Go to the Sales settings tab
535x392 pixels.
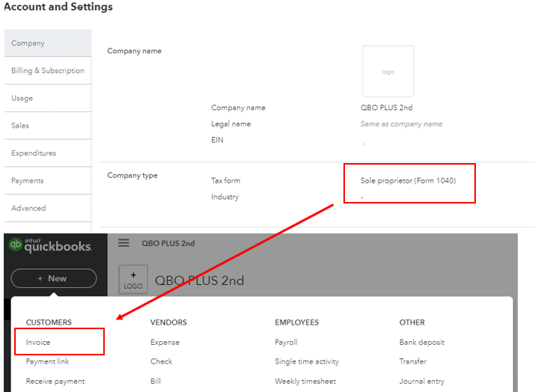pos(48,126)
